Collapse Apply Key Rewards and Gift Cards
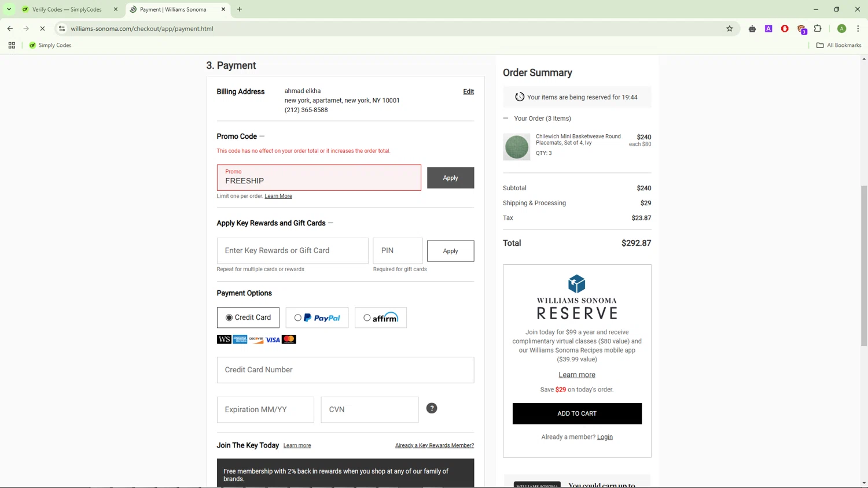Viewport: 868px width, 488px height. tap(331, 223)
